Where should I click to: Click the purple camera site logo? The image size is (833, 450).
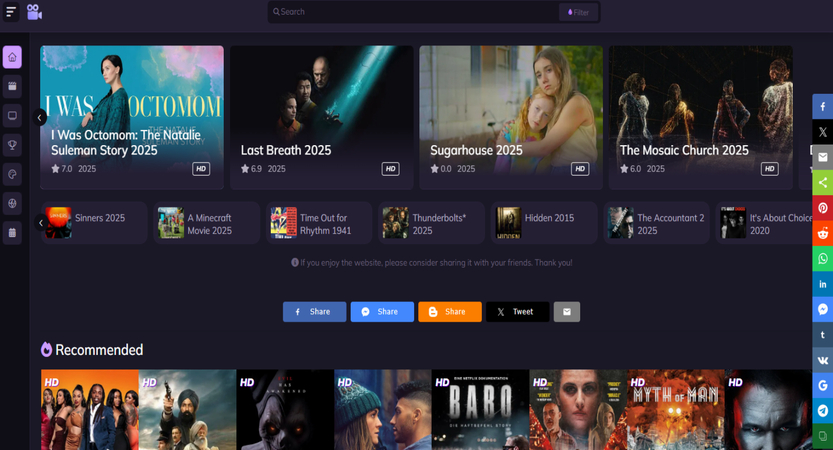point(34,12)
